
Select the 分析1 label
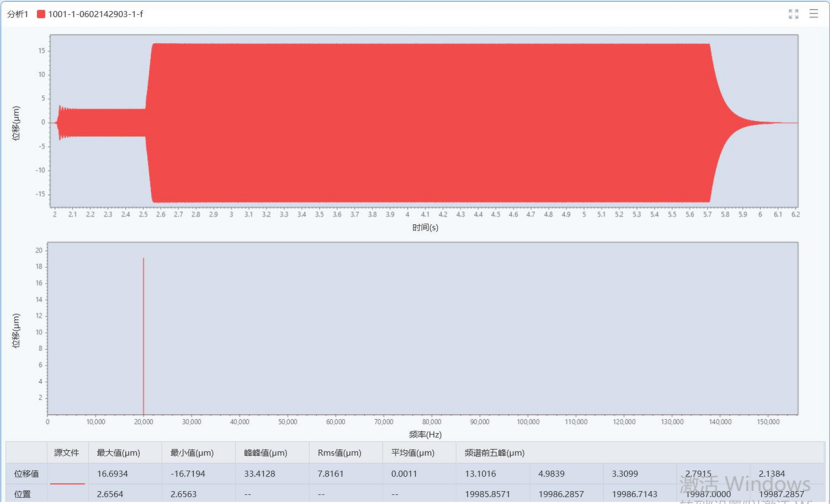17,14
